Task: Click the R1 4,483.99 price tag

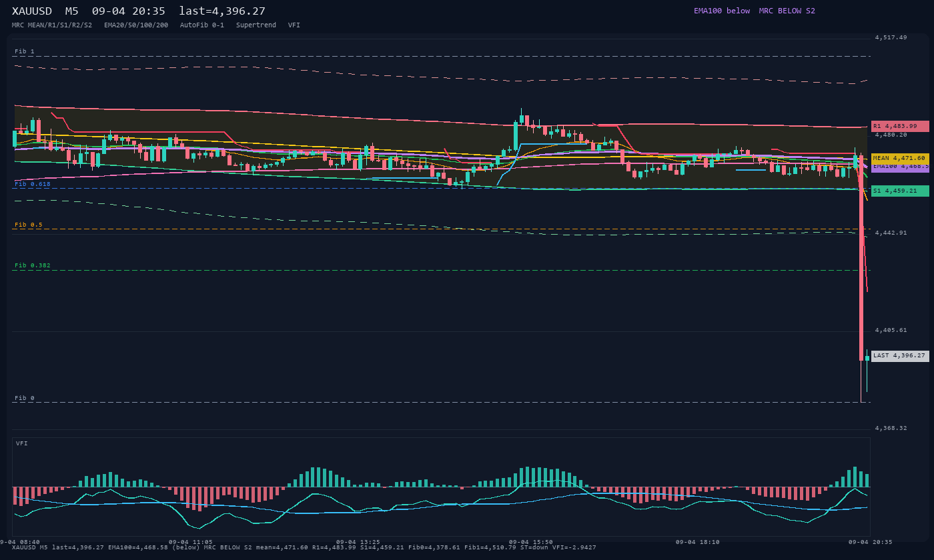Action: (x=900, y=126)
